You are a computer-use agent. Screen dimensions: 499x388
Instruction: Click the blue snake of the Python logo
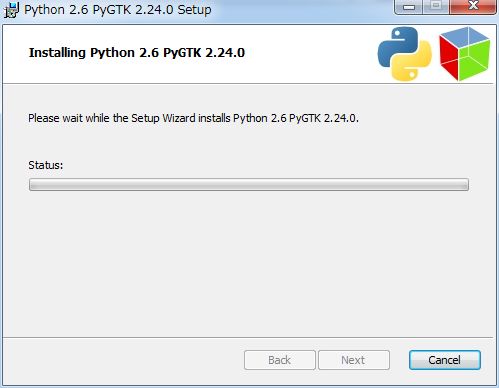[397, 45]
